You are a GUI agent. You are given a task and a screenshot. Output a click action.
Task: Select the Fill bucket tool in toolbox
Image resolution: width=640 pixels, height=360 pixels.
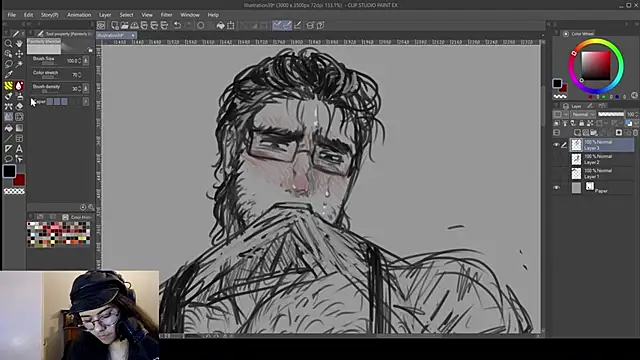click(8, 128)
